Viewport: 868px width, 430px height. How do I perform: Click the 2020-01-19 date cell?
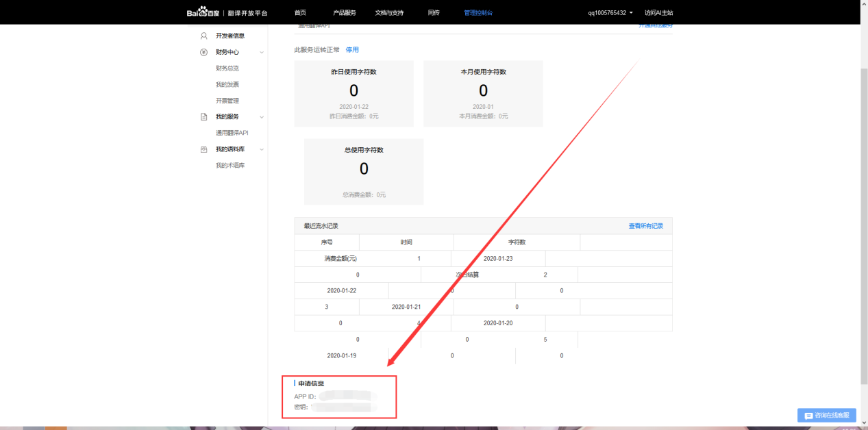(x=342, y=356)
